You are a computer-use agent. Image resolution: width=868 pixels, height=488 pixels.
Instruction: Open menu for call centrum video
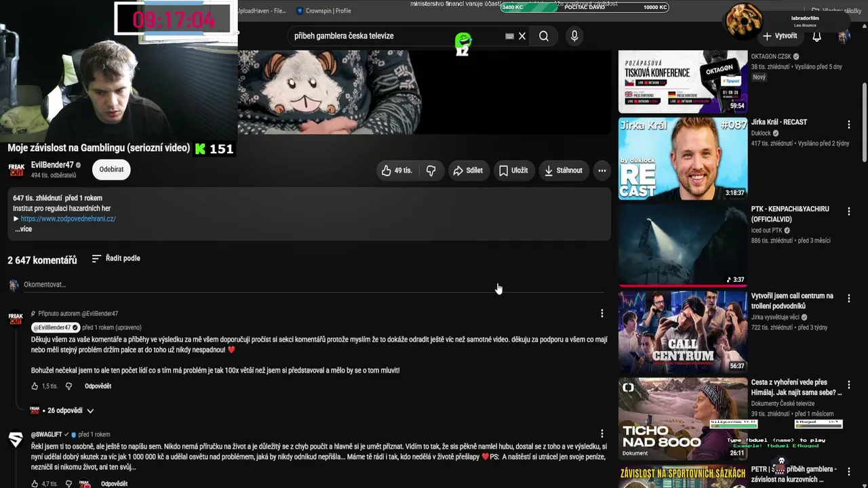click(848, 299)
